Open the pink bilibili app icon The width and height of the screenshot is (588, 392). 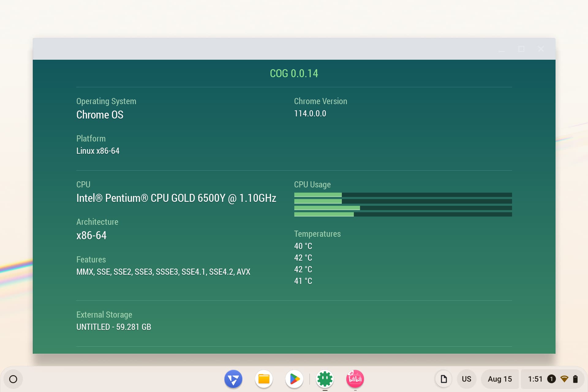355,379
